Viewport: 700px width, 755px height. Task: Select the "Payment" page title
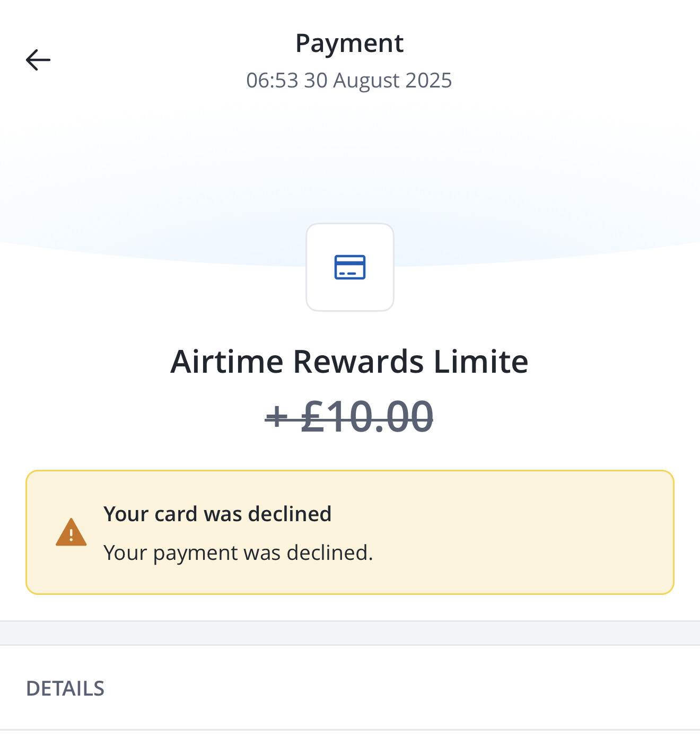tap(349, 43)
